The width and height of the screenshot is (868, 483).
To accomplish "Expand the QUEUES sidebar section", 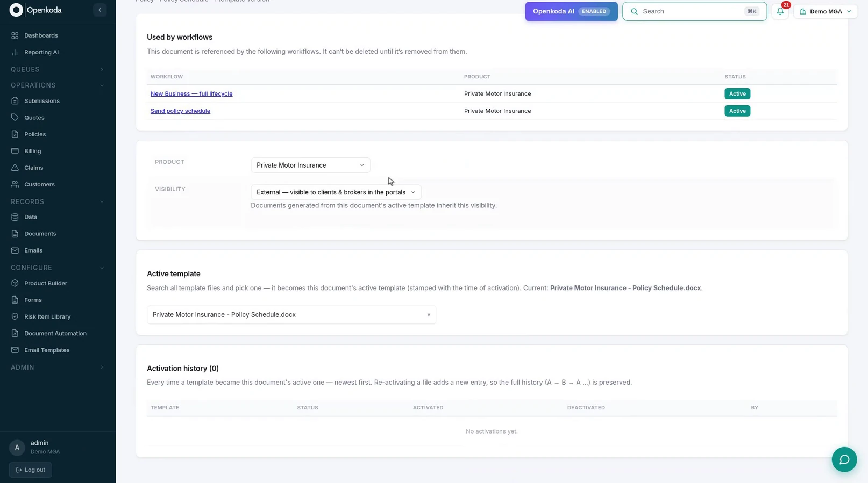I will pos(58,69).
